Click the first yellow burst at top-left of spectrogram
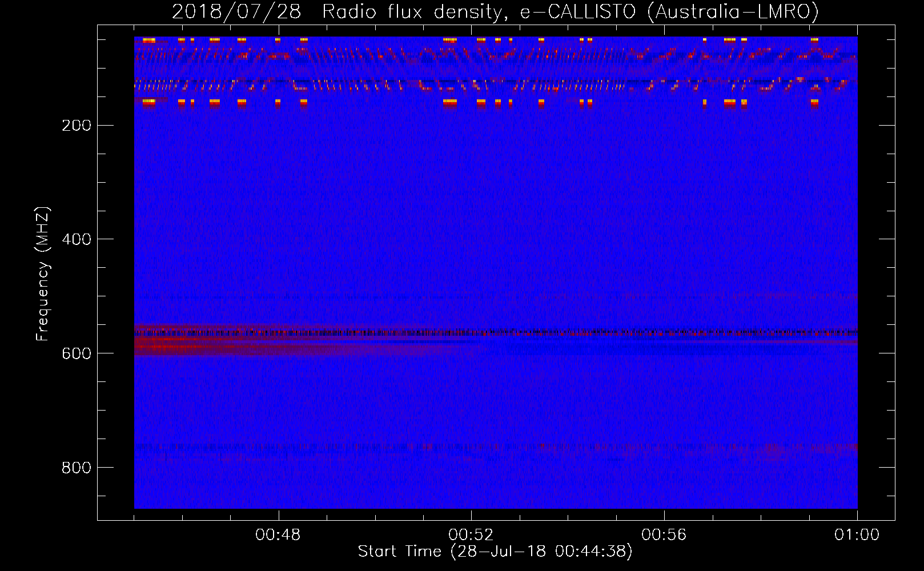 tap(148, 41)
